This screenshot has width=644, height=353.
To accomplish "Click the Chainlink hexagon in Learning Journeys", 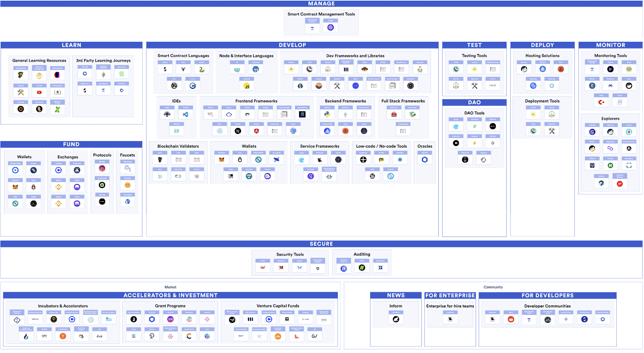I will click(x=85, y=74).
